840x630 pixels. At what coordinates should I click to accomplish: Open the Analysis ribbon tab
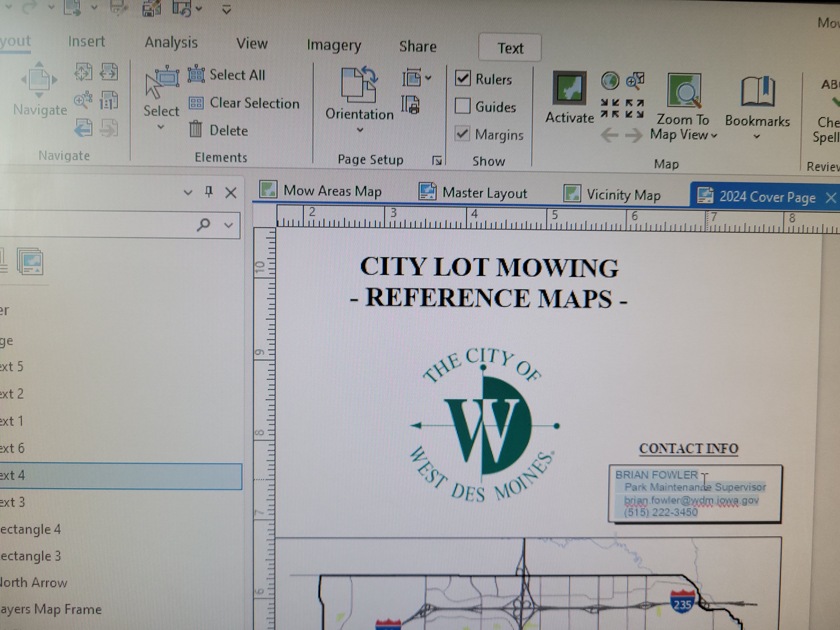[x=171, y=42]
